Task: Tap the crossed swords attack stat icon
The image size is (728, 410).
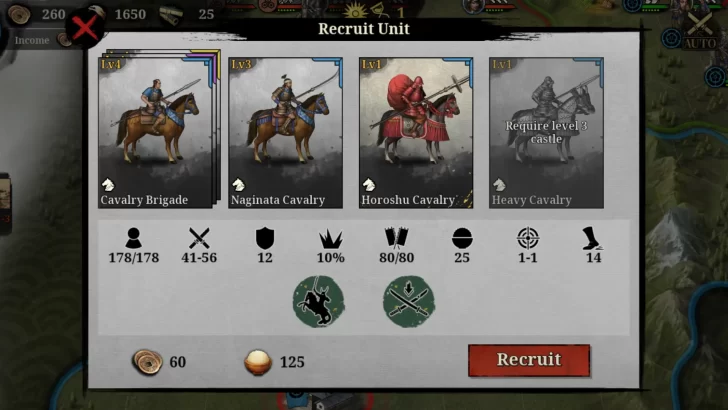Action: [199, 238]
